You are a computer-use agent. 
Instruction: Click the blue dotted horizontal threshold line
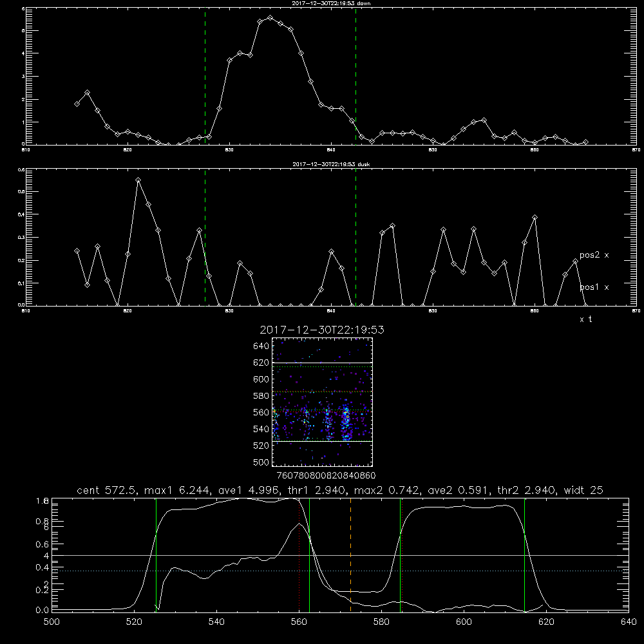click(x=340, y=571)
